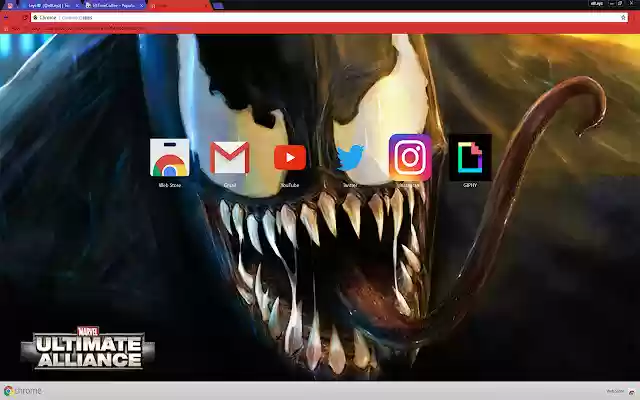Viewport: 640px width, 400px height.
Task: Click the back arrow in the toolbar
Action: [6, 18]
